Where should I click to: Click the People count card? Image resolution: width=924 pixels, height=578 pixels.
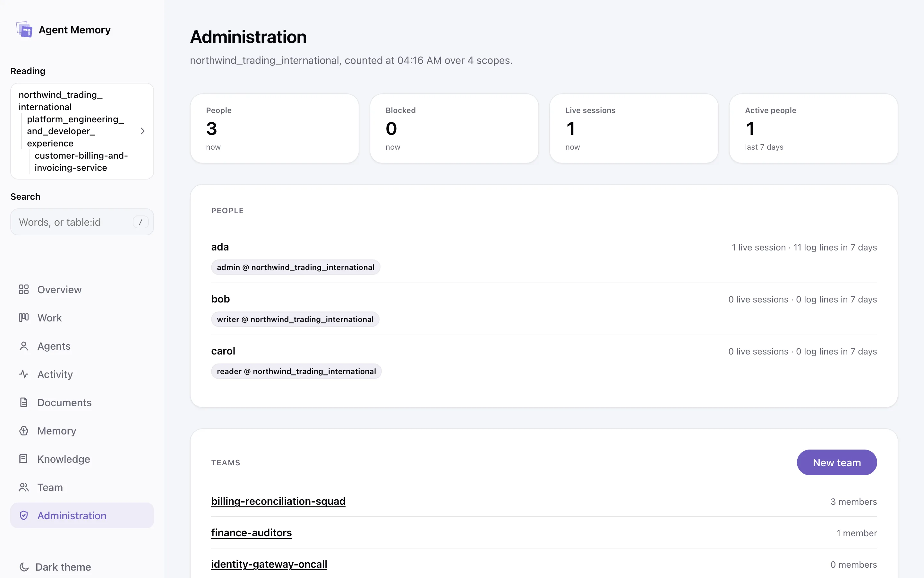click(275, 128)
